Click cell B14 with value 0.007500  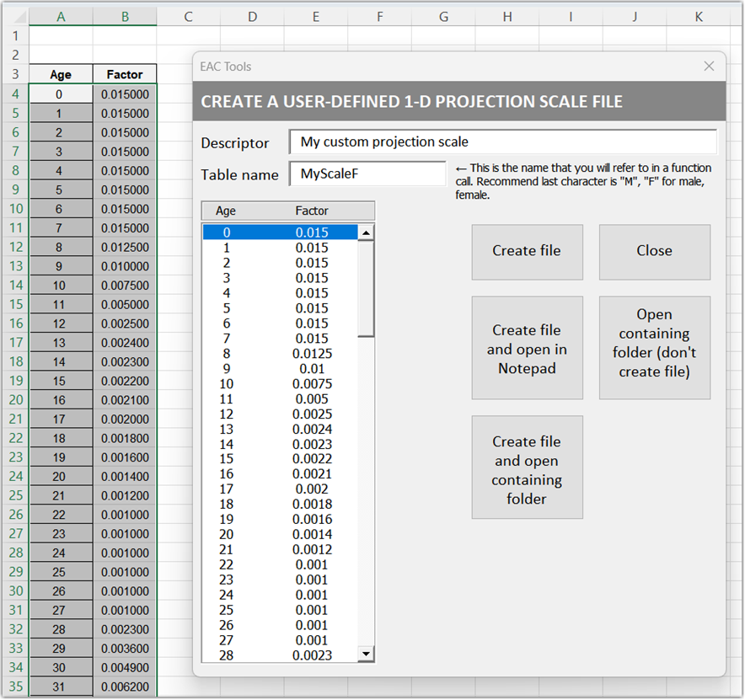[x=125, y=286]
